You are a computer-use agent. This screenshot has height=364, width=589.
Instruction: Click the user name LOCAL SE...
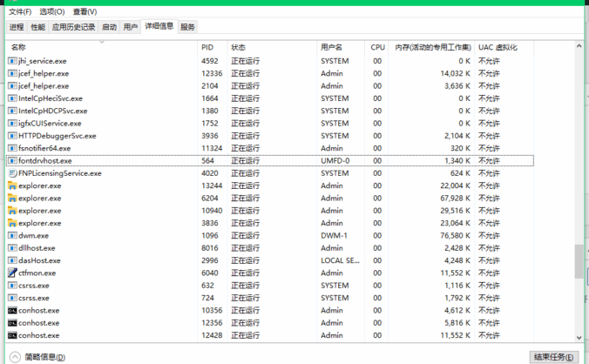coord(340,260)
